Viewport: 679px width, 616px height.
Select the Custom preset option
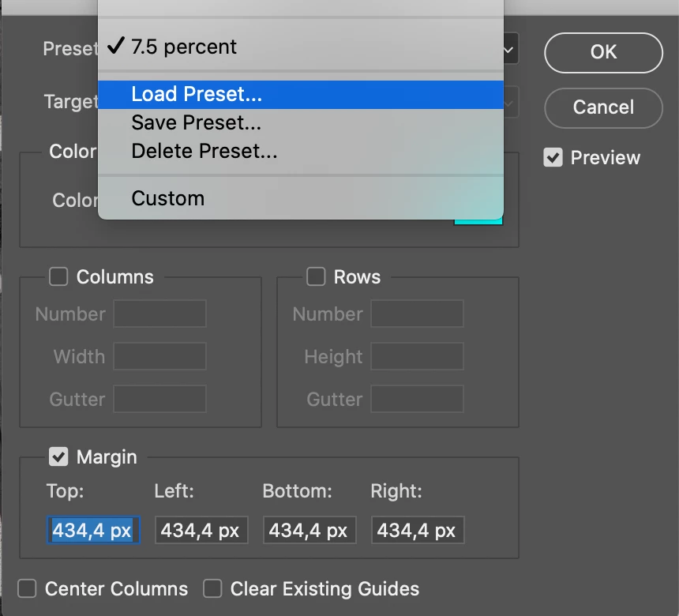(x=167, y=198)
